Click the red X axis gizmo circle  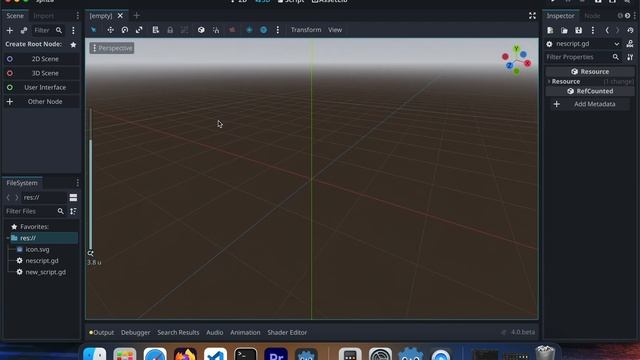527,63
